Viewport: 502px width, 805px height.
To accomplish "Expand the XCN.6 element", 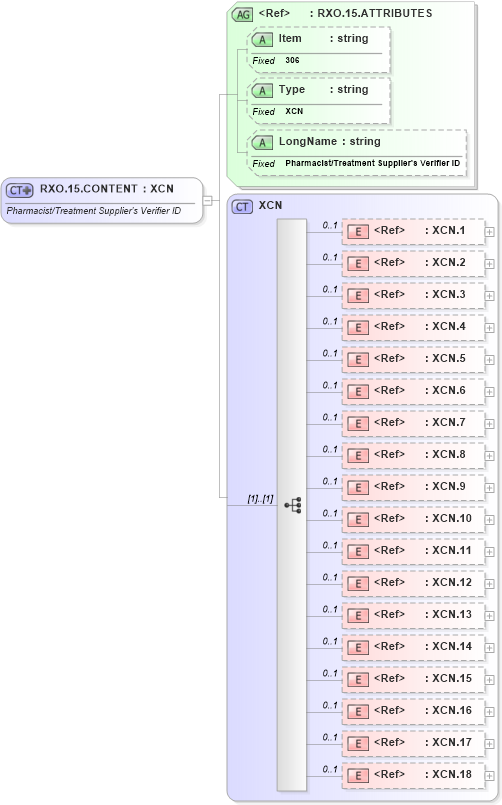I will point(489,392).
